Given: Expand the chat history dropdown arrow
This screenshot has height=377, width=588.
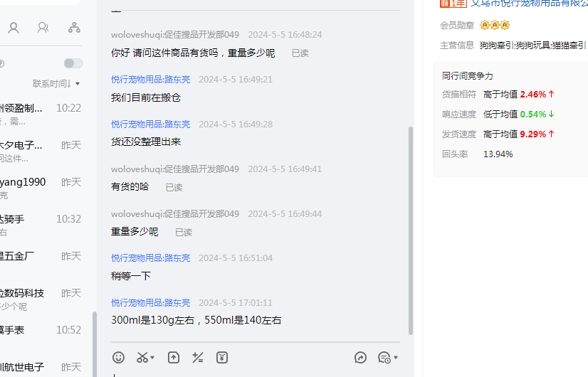Looking at the screenshot, I should tap(396, 358).
